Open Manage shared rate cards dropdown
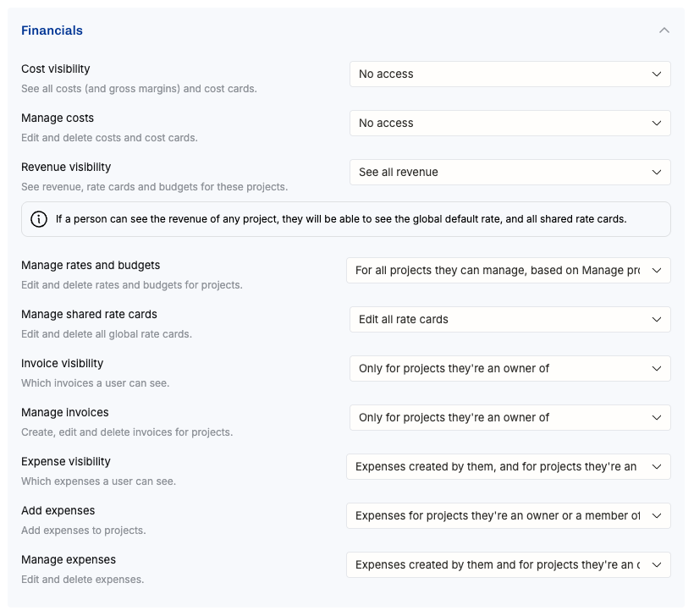 click(509, 320)
